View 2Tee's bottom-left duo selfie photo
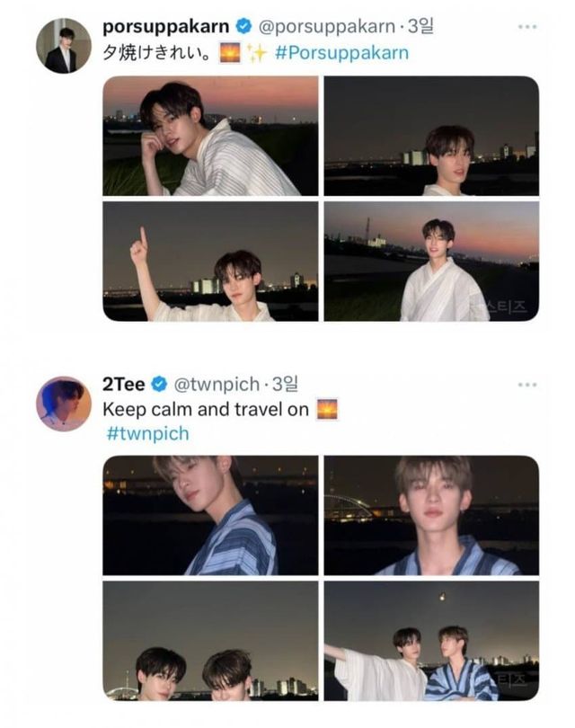The height and width of the screenshot is (728, 575). coord(210,640)
